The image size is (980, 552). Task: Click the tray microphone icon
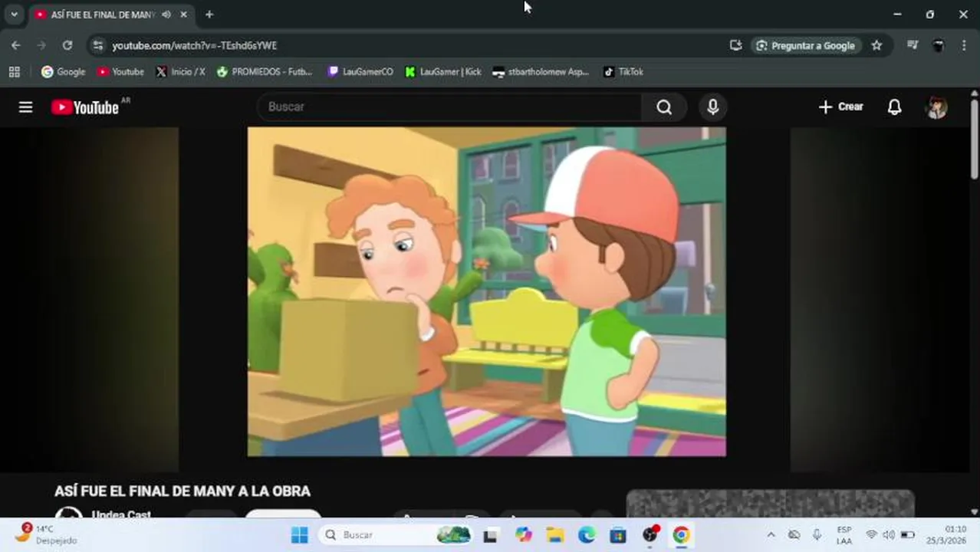pyautogui.click(x=817, y=535)
